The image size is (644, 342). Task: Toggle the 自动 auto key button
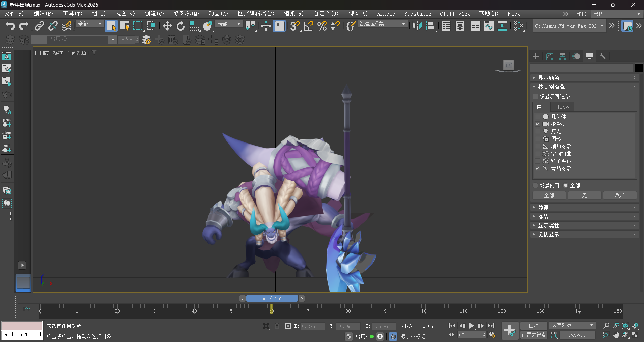point(534,326)
